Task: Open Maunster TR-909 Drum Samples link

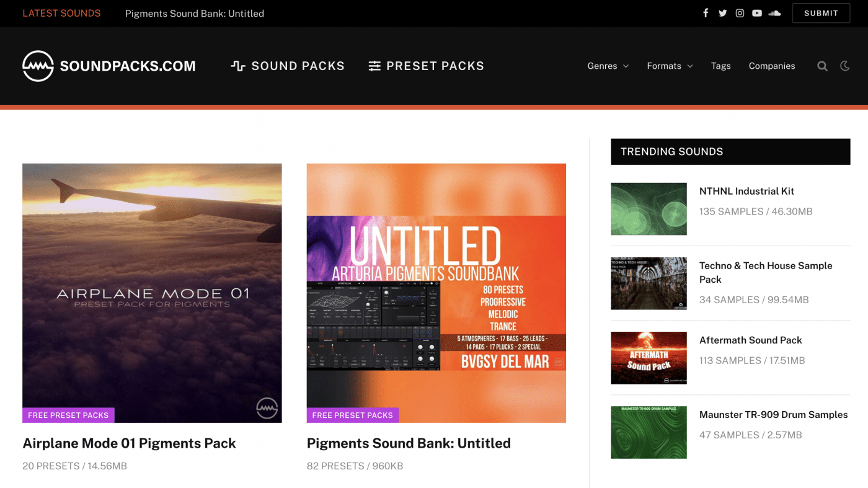Action: 773,414
